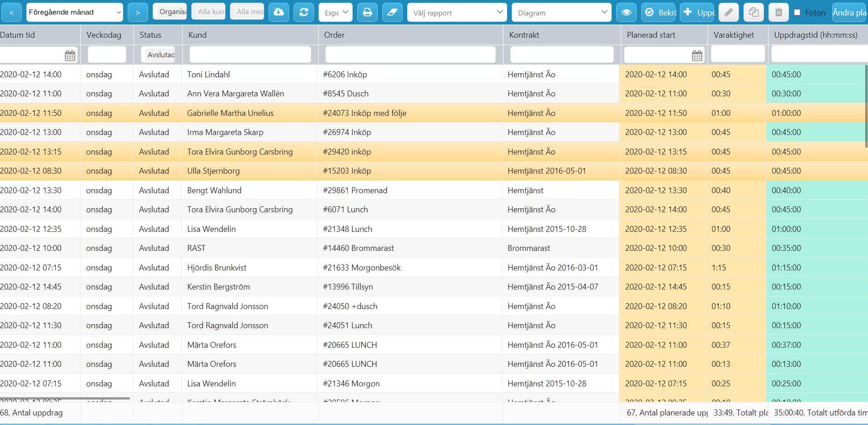Expand the Välj rapport dropdown
868x425 pixels.
point(457,12)
